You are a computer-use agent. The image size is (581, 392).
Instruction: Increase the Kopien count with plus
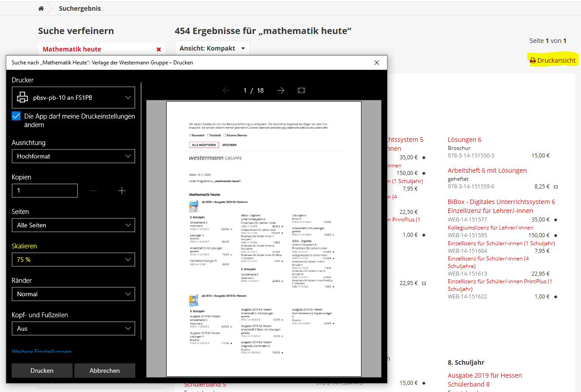[x=121, y=191]
